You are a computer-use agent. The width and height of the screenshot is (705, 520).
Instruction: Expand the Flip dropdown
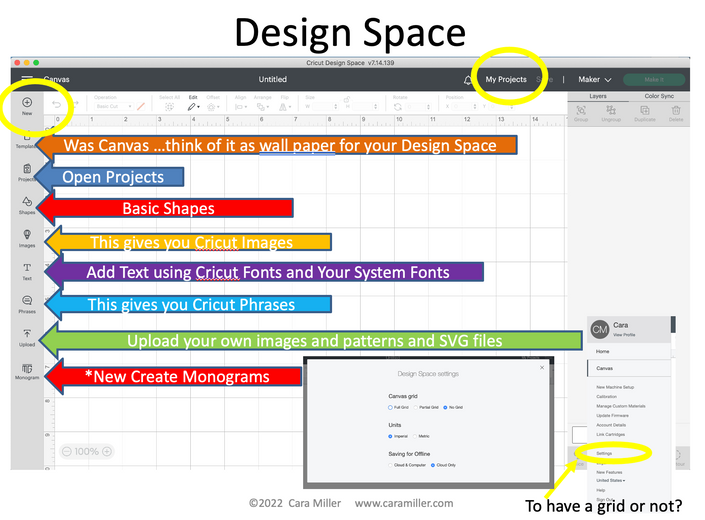click(x=285, y=107)
